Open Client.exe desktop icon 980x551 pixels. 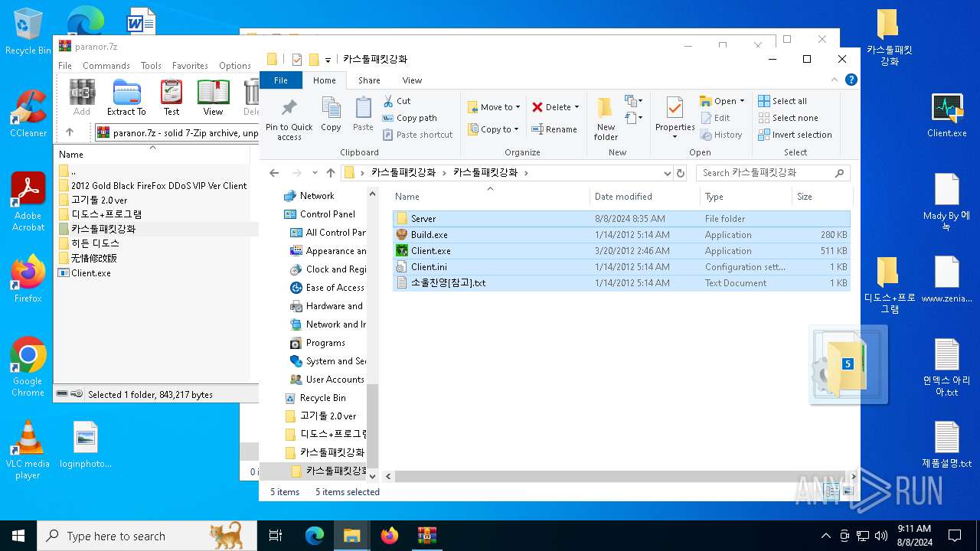pyautogui.click(x=947, y=115)
